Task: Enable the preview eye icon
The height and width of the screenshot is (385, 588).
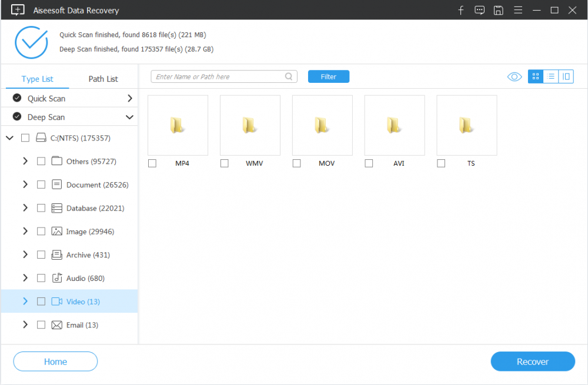Action: click(x=514, y=76)
